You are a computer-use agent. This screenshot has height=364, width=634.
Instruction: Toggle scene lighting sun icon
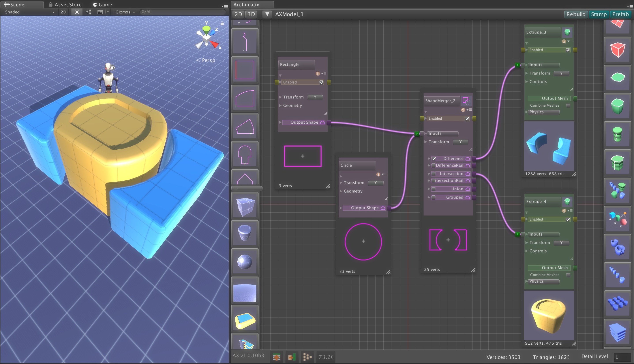77,12
